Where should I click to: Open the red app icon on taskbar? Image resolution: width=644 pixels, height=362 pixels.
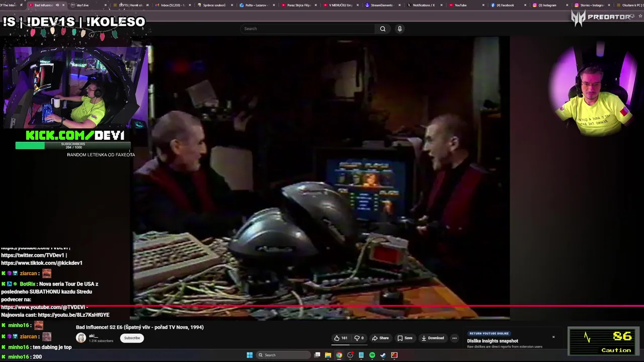click(x=394, y=355)
